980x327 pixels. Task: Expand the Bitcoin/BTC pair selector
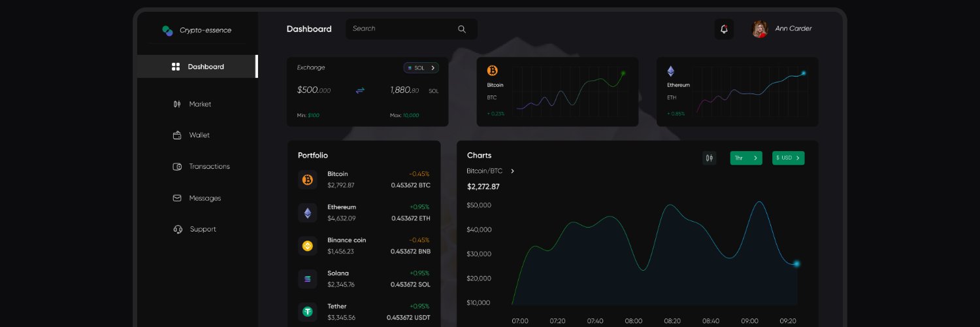[x=491, y=171]
